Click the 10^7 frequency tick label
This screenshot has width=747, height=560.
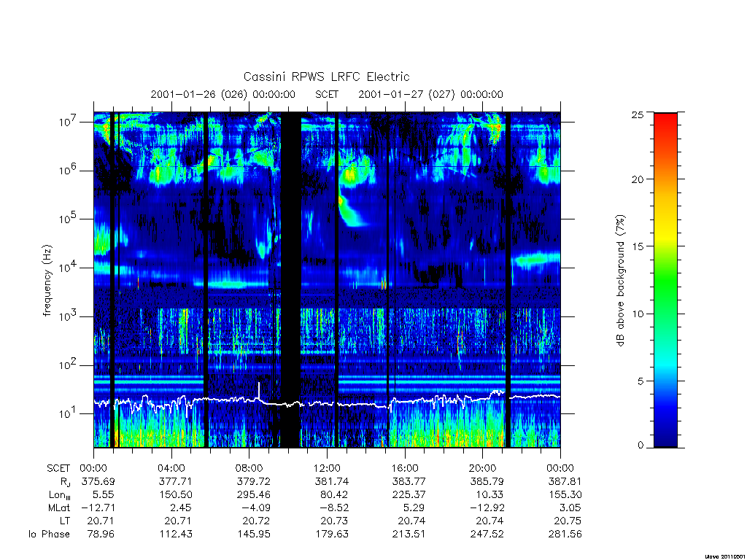tap(69, 122)
